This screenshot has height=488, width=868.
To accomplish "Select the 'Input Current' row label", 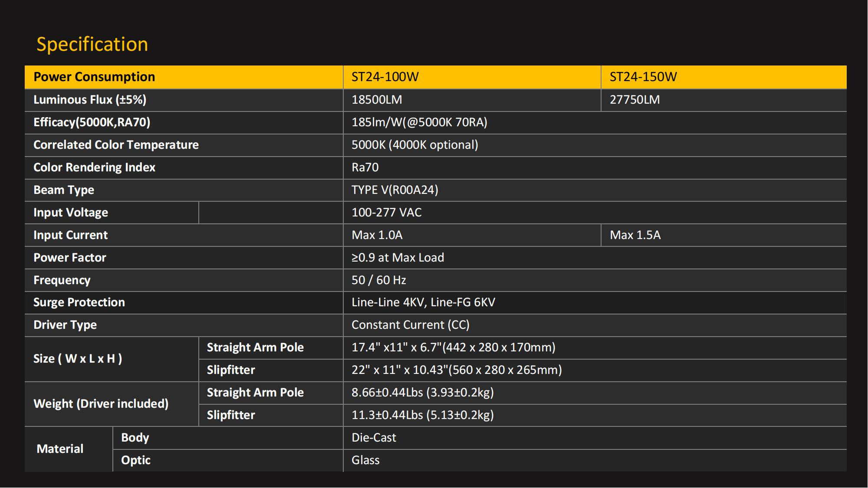I will 70,235.
